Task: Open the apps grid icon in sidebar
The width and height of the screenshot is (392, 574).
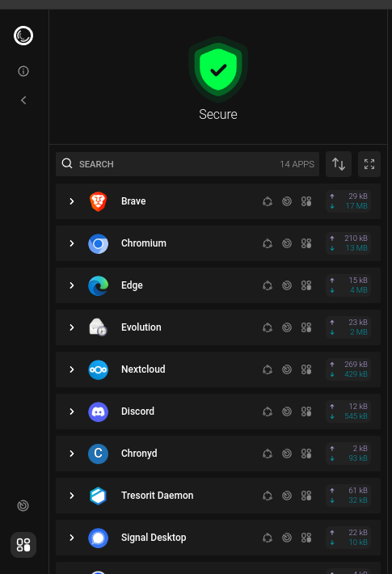Action: click(23, 545)
